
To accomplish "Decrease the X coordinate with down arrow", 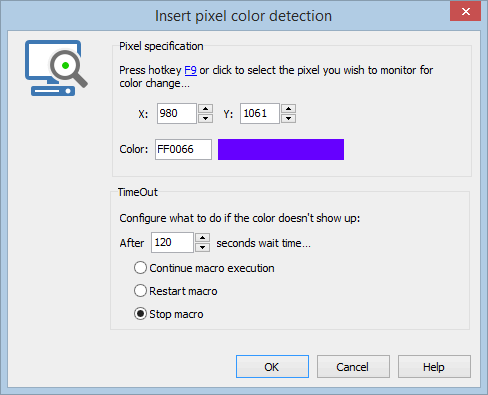I will (x=205, y=118).
